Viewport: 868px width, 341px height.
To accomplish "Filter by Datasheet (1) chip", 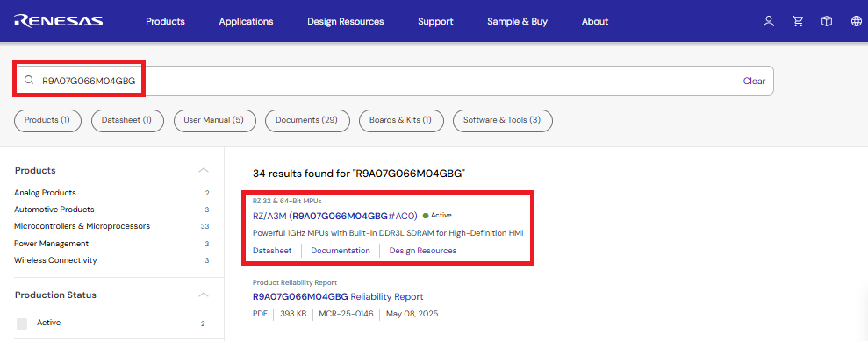I will pos(126,121).
